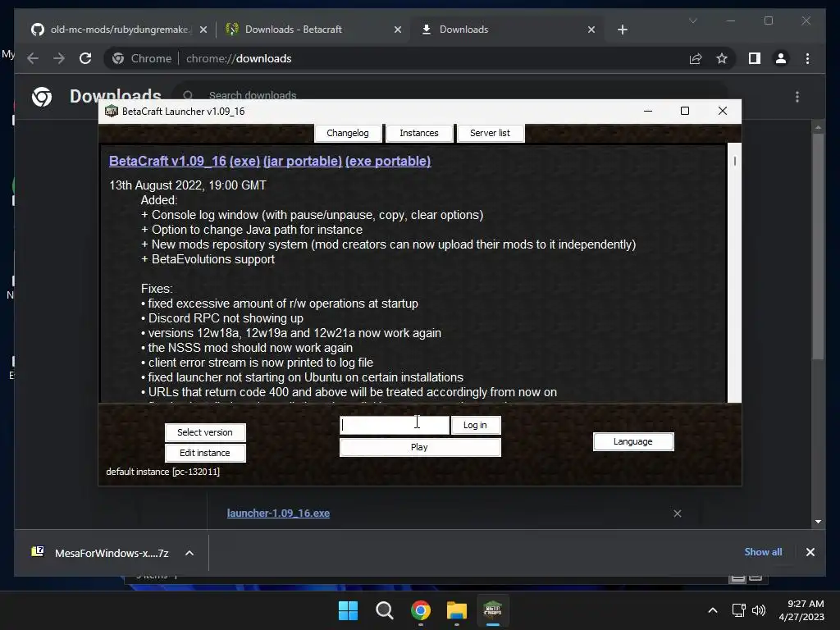Click the Chrome taskbar icon
Screen dimensions: 840x630
(x=421, y=610)
